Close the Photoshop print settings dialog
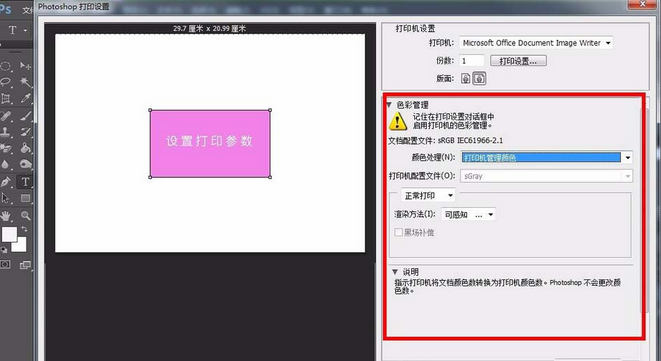Image resolution: width=661 pixels, height=361 pixels. (x=642, y=4)
